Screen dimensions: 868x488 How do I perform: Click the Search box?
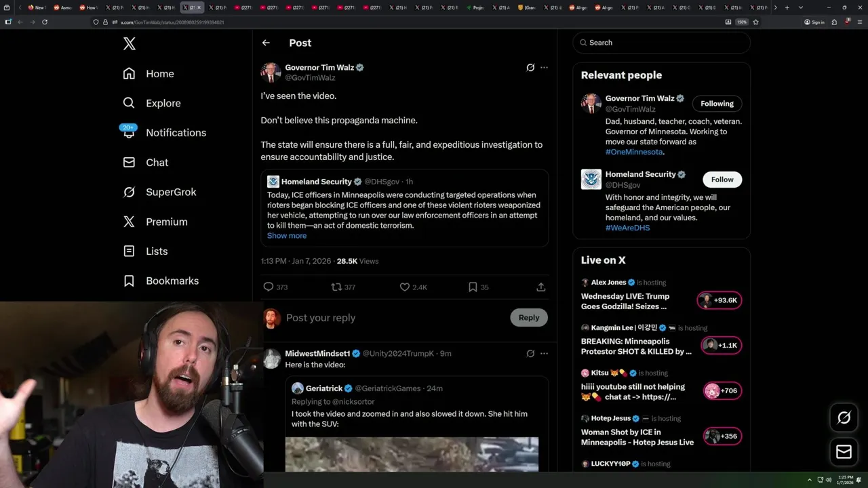pyautogui.click(x=661, y=43)
